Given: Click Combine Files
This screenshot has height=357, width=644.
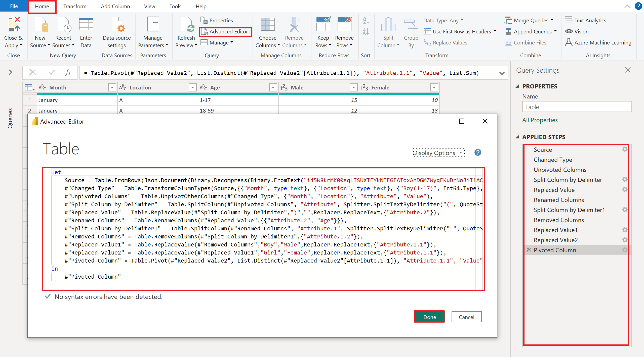Looking at the screenshot, I should [x=526, y=43].
